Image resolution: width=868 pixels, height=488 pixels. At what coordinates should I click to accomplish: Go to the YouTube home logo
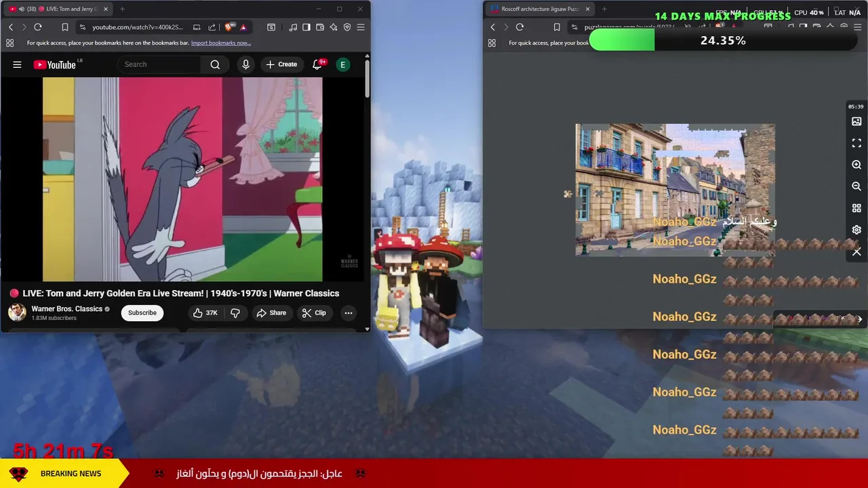[x=54, y=64]
